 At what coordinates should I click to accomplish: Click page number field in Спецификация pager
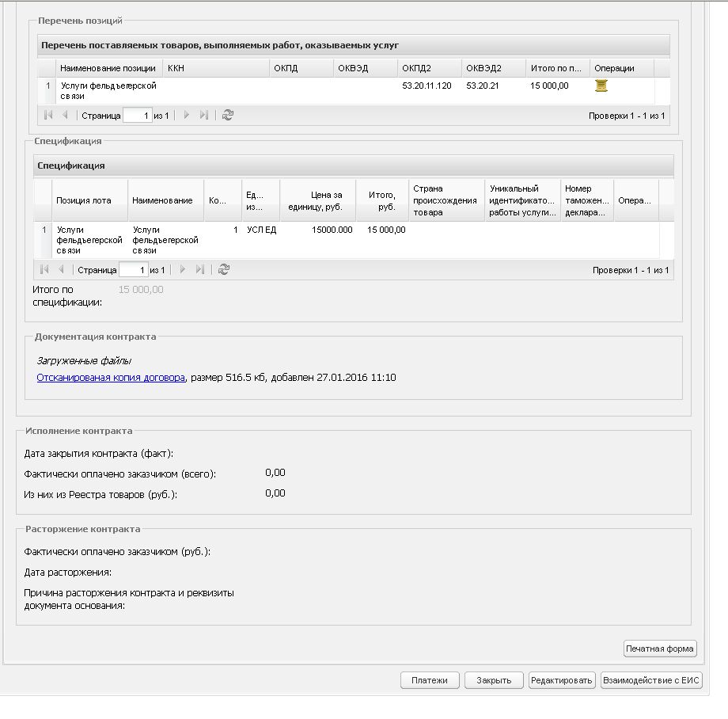pyautogui.click(x=134, y=270)
